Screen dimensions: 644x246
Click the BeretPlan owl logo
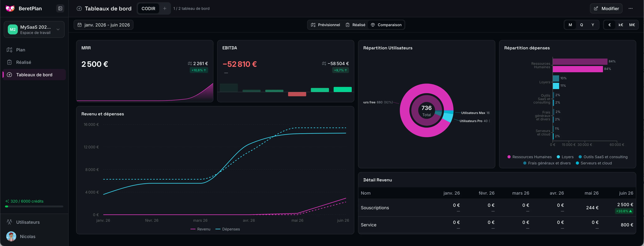click(x=10, y=8)
